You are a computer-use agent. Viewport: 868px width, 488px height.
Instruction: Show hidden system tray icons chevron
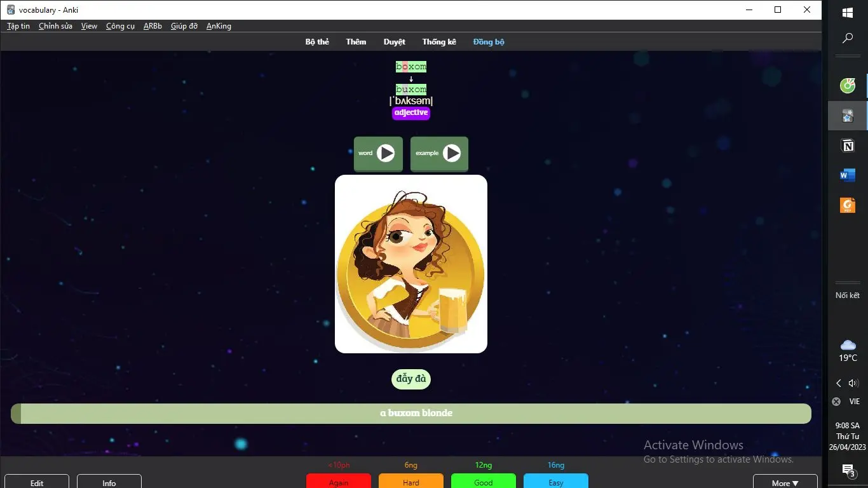(839, 383)
